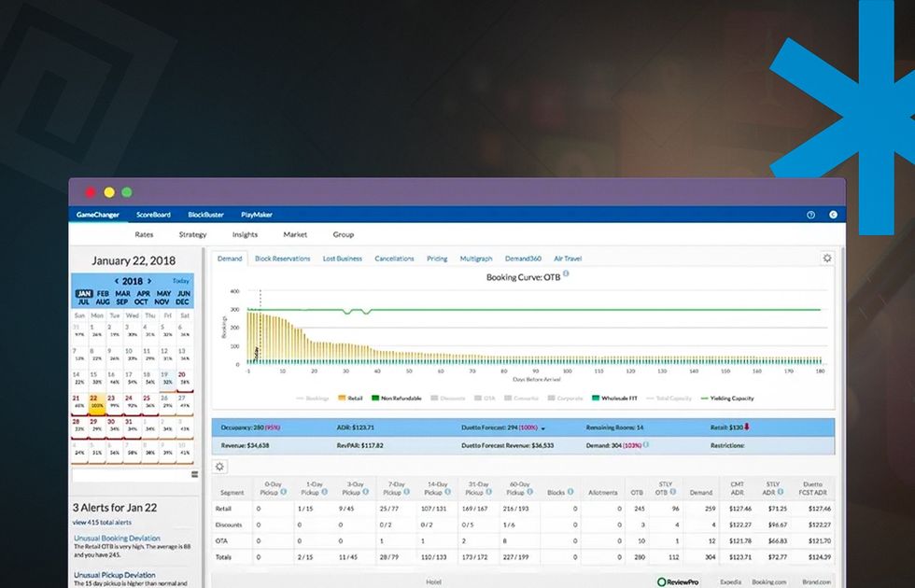Screen dimensions: 915x588
Task: Open the Group menu
Action: click(344, 234)
